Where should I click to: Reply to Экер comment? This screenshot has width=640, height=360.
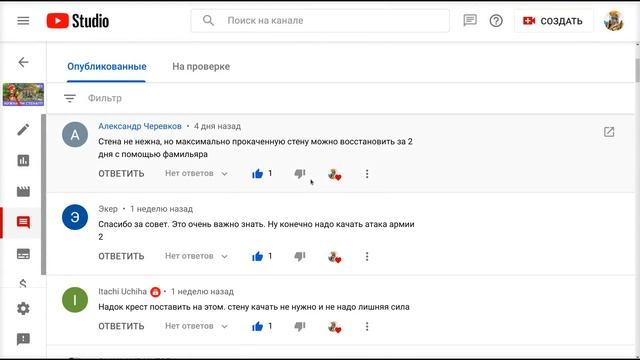pos(121,256)
